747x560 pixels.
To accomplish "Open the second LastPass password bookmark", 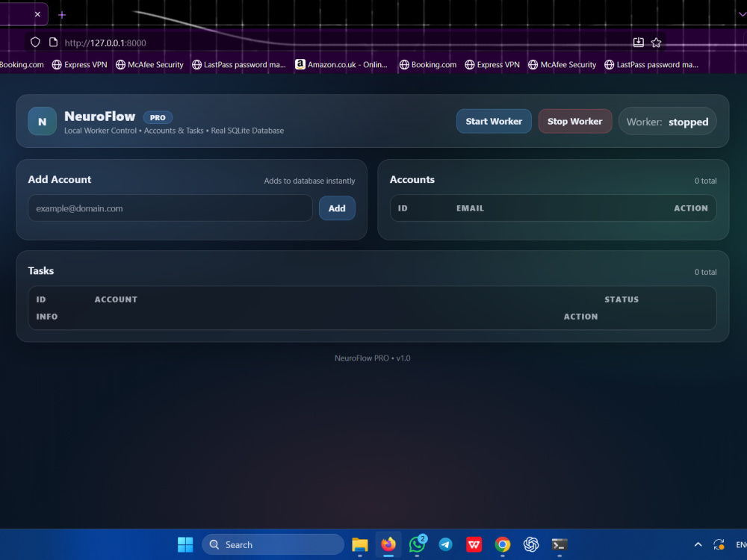I will [651, 65].
